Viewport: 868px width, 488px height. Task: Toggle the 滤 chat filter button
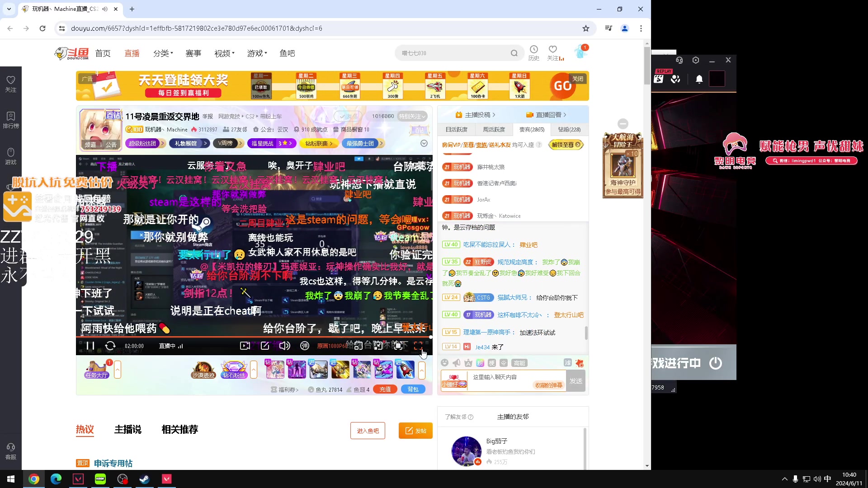point(568,363)
